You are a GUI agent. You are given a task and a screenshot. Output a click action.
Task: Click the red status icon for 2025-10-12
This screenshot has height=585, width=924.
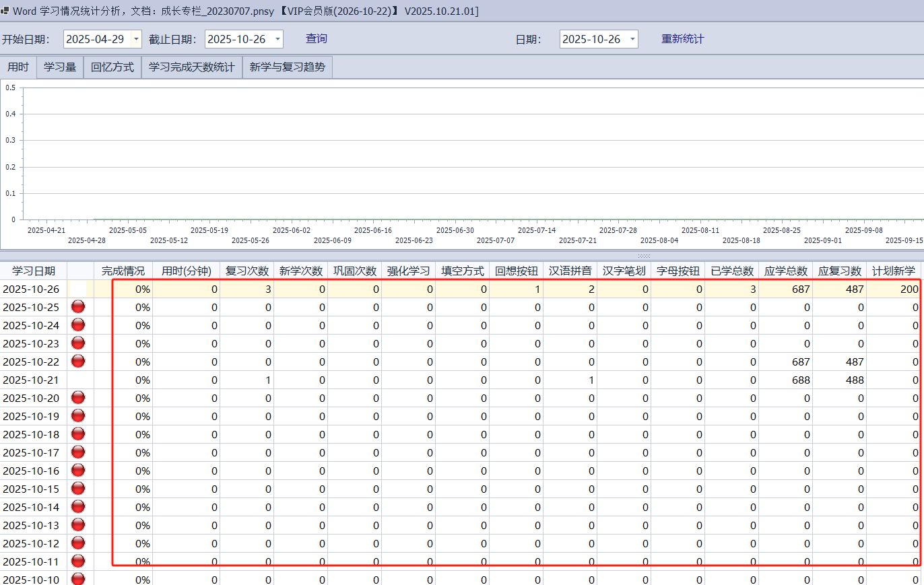(x=78, y=543)
